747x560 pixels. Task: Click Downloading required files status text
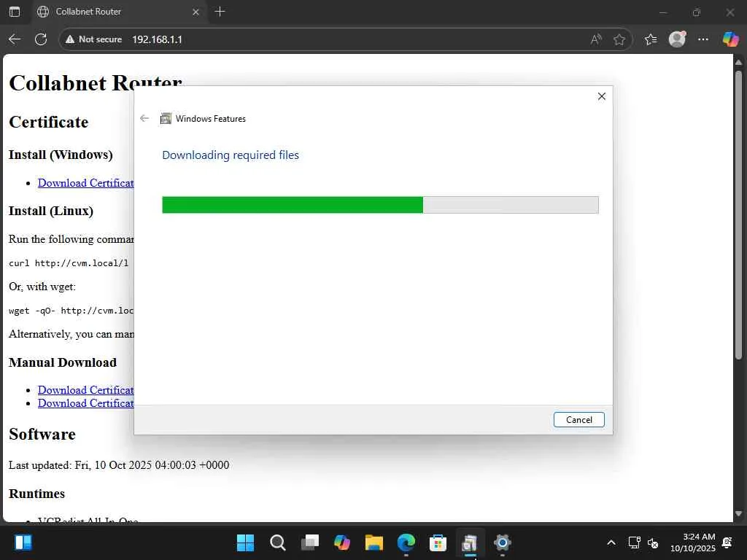coord(231,155)
